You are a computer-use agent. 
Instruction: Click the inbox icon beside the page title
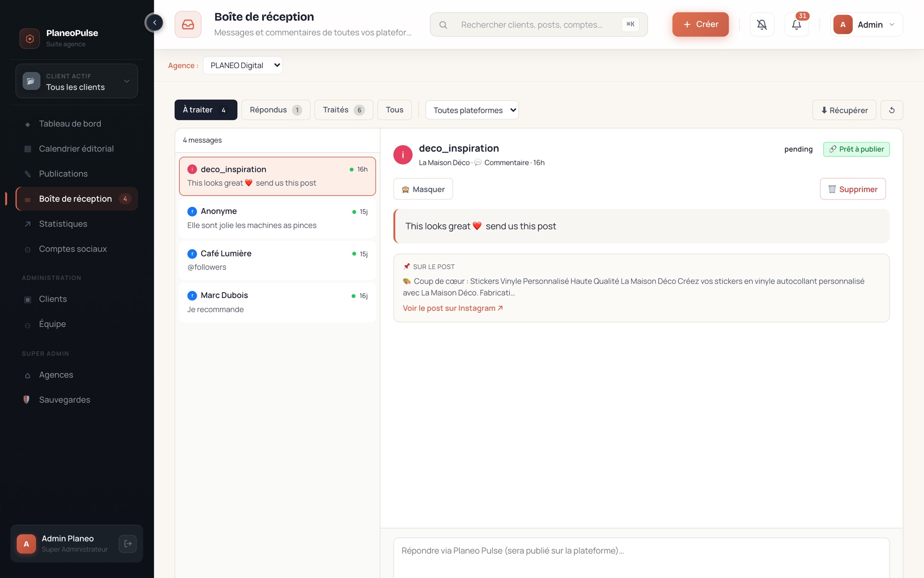point(188,24)
